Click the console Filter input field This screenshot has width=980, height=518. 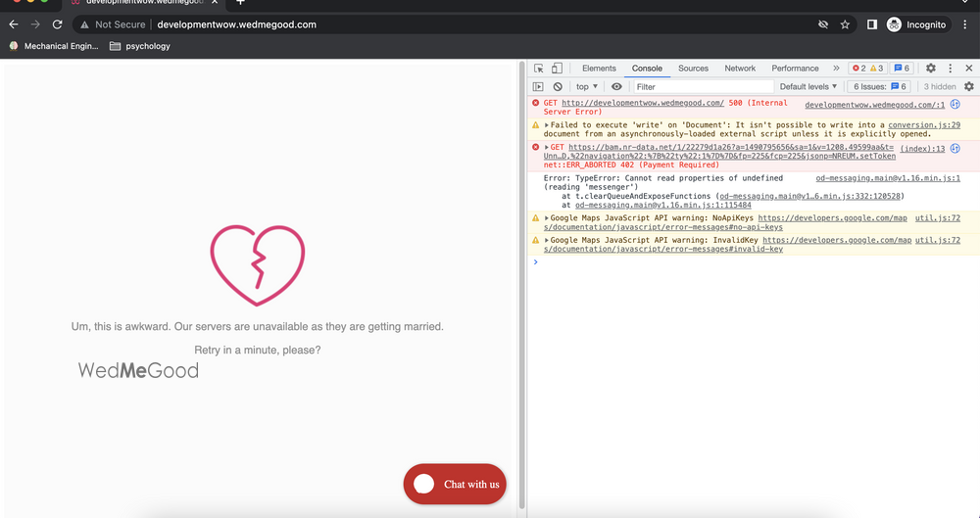pyautogui.click(x=704, y=87)
